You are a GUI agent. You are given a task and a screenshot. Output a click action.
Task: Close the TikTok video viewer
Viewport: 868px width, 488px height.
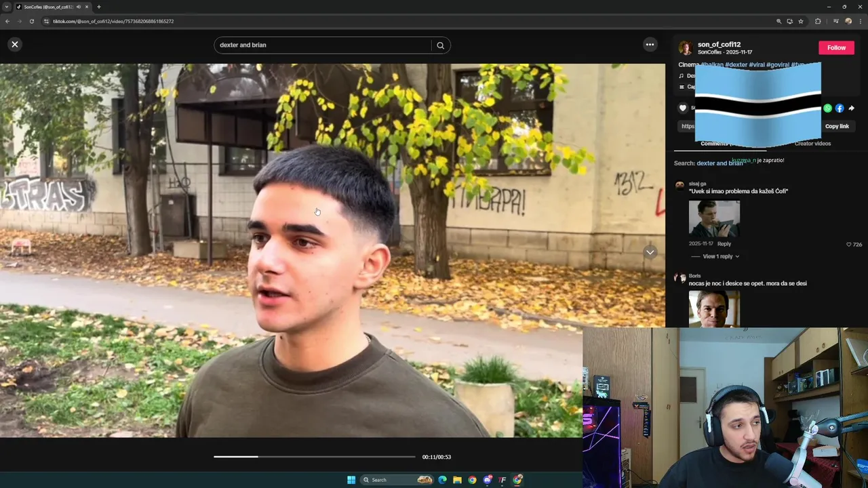tap(15, 44)
